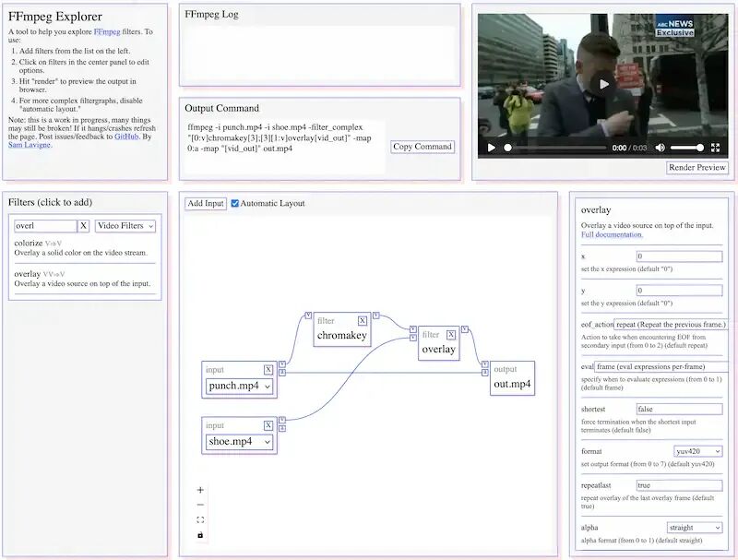Click the large play overlay on video
This screenshot has height=560, width=738.
pos(603,84)
